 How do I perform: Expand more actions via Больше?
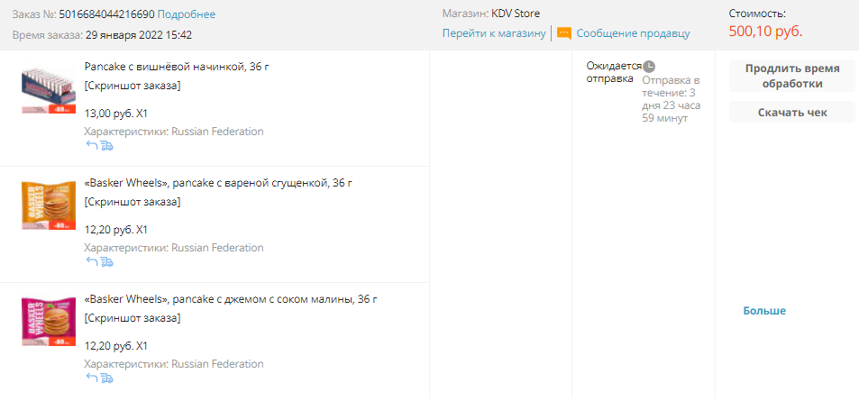(764, 311)
